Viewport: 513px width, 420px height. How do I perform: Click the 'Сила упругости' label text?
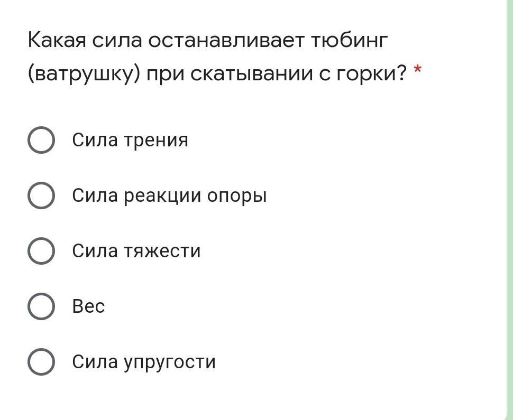(144, 362)
